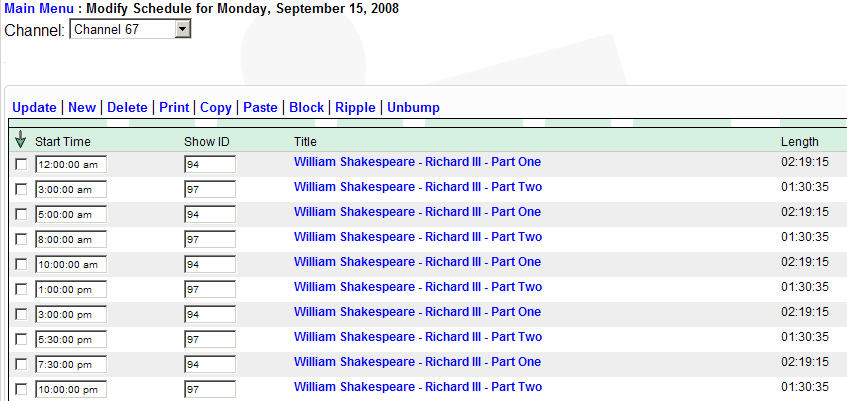The height and width of the screenshot is (401, 847).
Task: Open Richard III Part One at 5:00:00 am
Action: (x=417, y=212)
